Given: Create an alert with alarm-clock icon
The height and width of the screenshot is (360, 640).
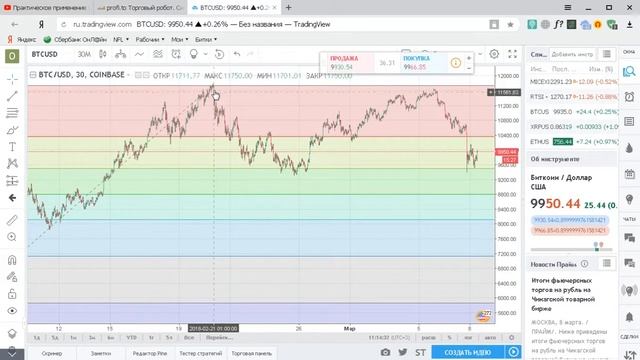Looking at the screenshot, I should point(176,54).
